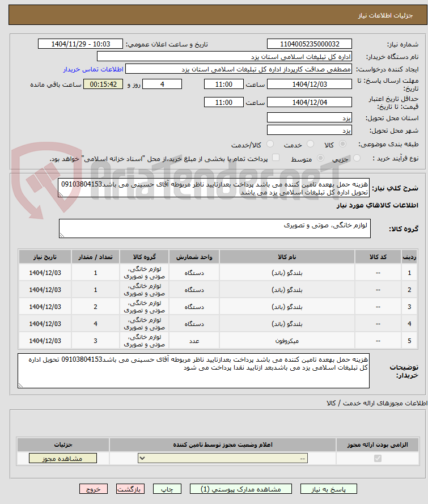
Task: Click price validity date 1404/12/04 field
Action: pos(310,102)
